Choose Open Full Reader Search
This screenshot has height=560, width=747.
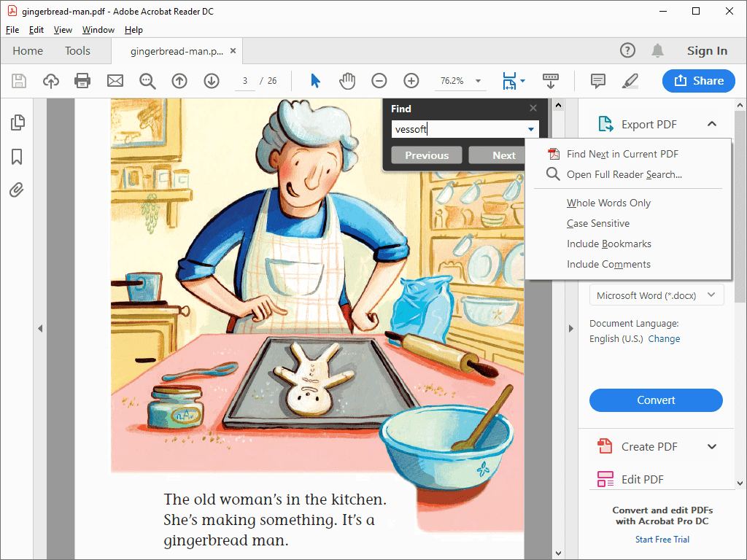(624, 174)
